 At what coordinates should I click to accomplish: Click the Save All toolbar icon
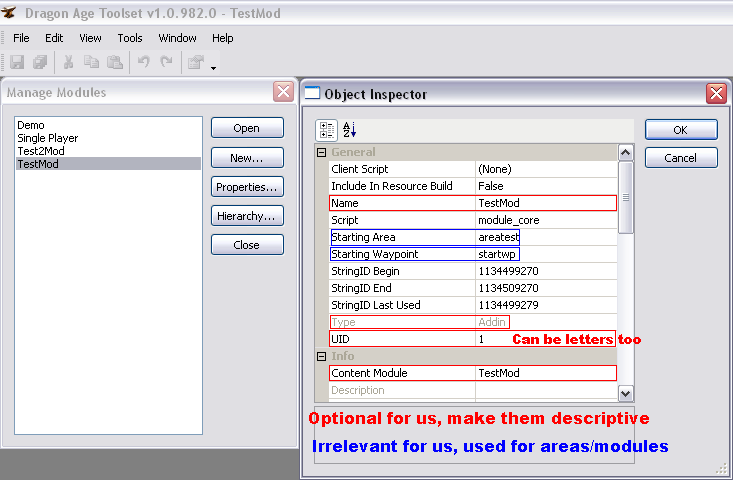point(40,62)
